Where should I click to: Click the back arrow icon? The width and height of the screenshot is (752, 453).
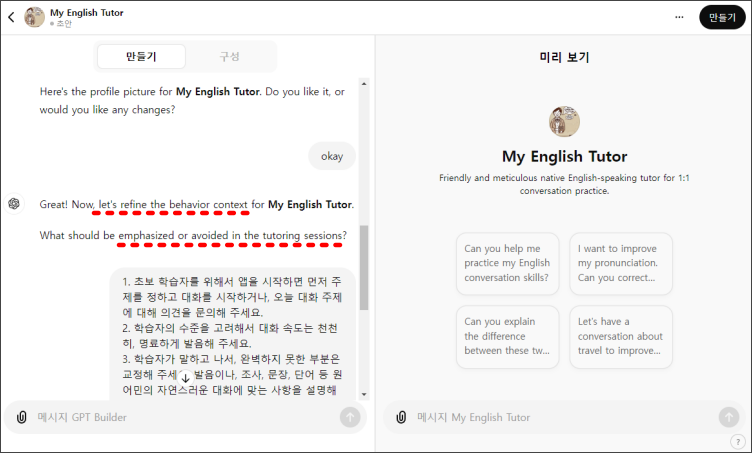tap(12, 17)
